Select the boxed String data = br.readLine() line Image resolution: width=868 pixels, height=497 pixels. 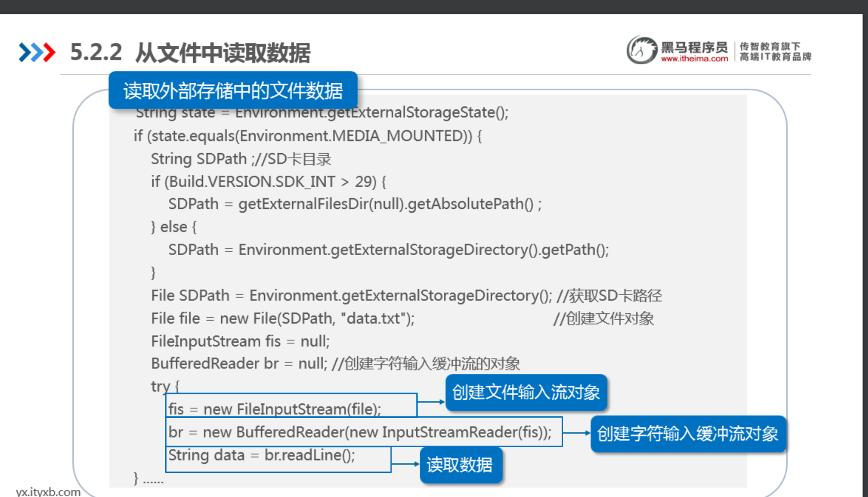coord(278,459)
